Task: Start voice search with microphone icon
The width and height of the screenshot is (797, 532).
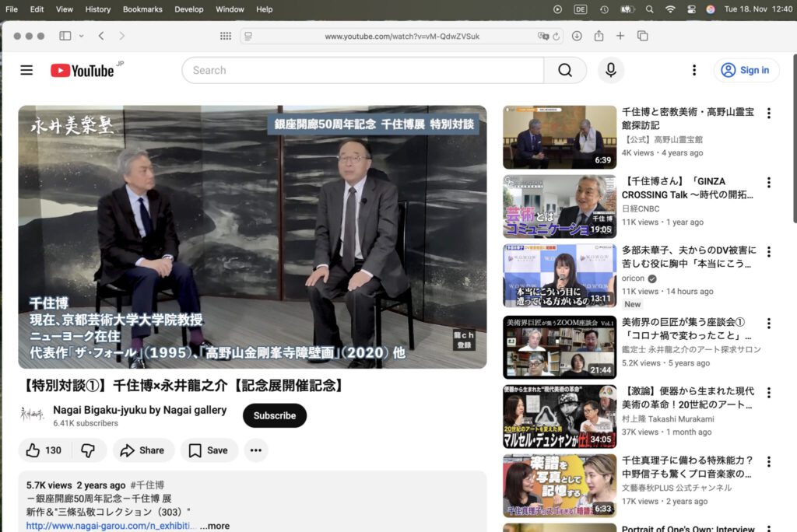Action: (611, 70)
